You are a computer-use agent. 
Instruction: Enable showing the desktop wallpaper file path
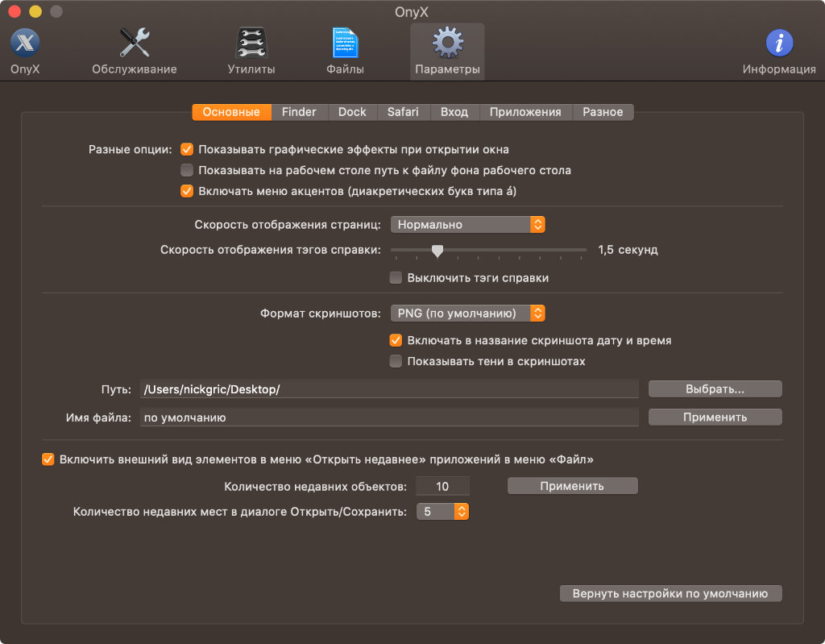[187, 170]
